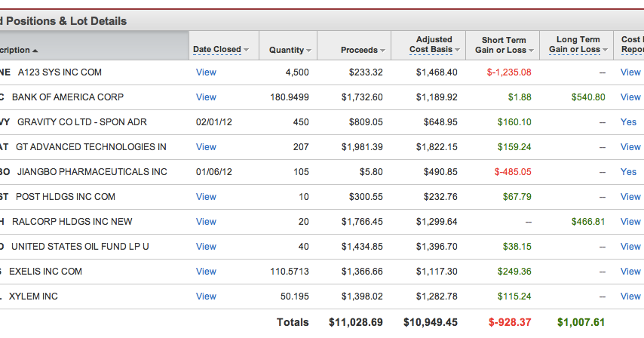Open Date Closed View link for United States Oil Fund
This screenshot has height=338, width=644.
(206, 247)
